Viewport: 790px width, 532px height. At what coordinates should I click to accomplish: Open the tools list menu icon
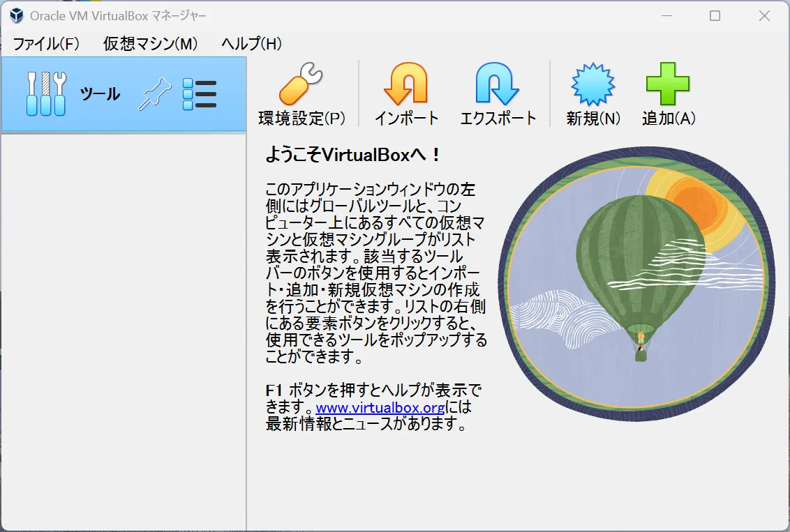[200, 94]
